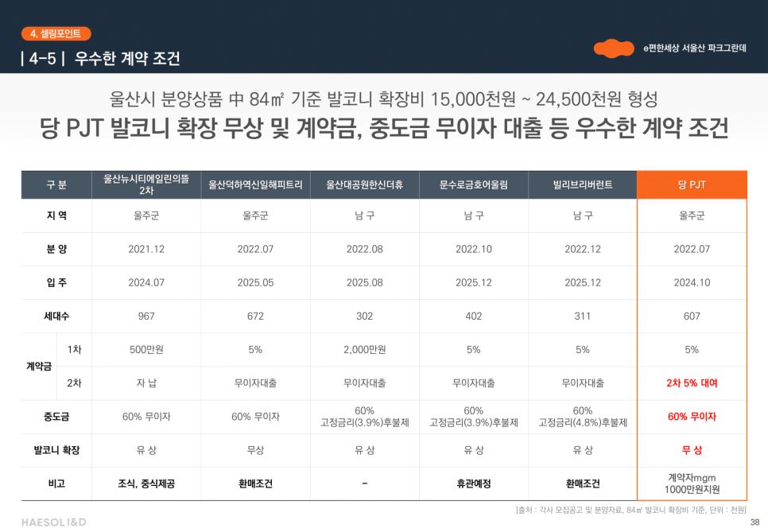
Task: Click column header '울산대공원한신더휴'
Action: point(364,184)
